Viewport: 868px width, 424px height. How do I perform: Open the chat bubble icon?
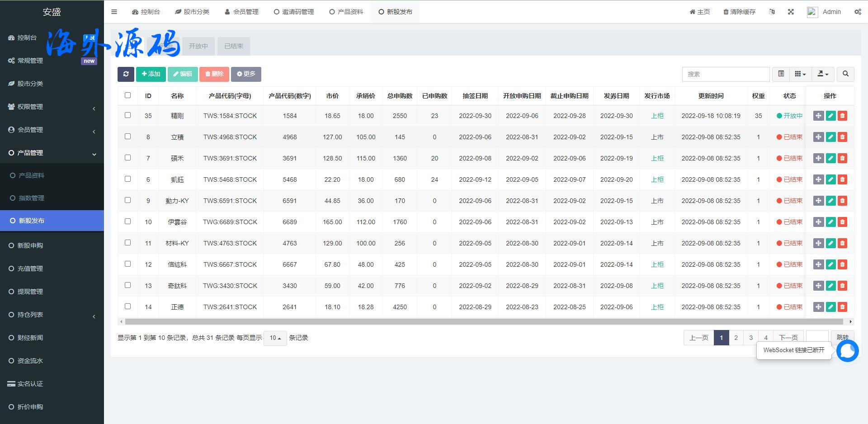[x=847, y=351]
